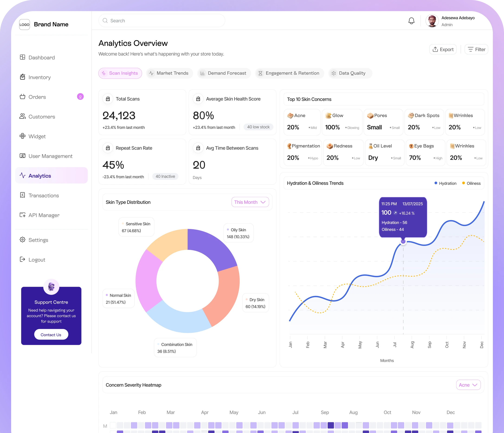The width and height of the screenshot is (504, 433).
Task: Toggle Oiliness legend in trends chart
Action: [471, 183]
